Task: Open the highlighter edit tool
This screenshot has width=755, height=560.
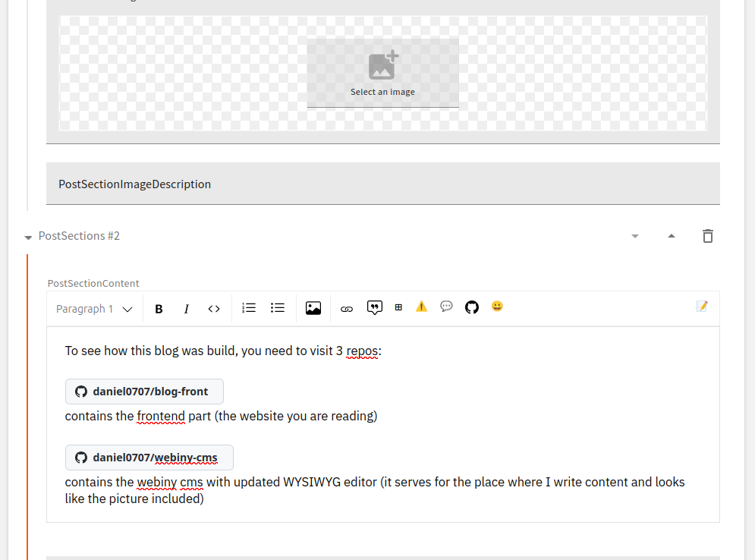Action: point(700,307)
